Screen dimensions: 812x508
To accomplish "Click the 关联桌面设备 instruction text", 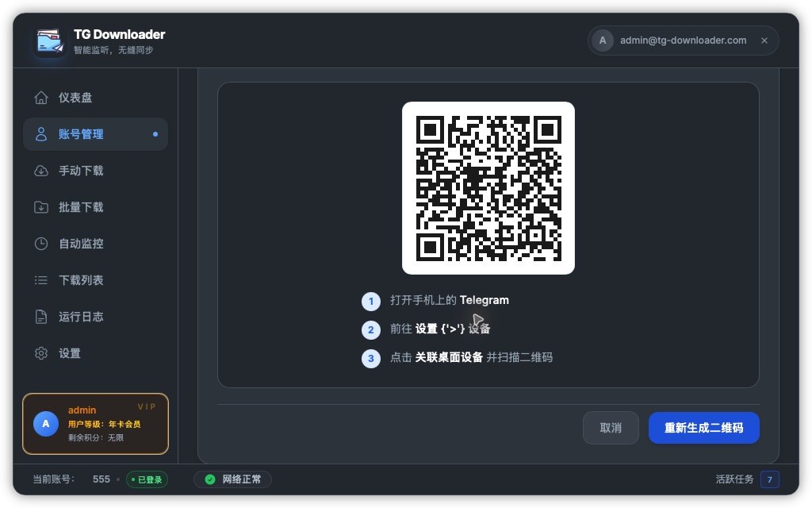I will coord(449,357).
